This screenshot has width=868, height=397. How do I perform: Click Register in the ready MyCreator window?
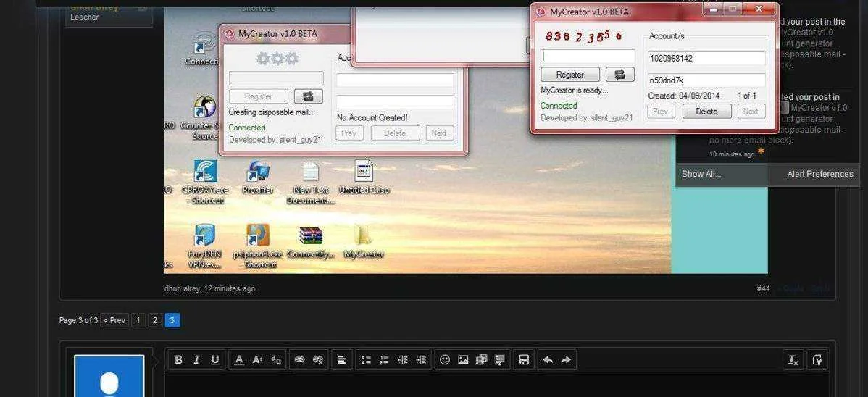point(570,74)
